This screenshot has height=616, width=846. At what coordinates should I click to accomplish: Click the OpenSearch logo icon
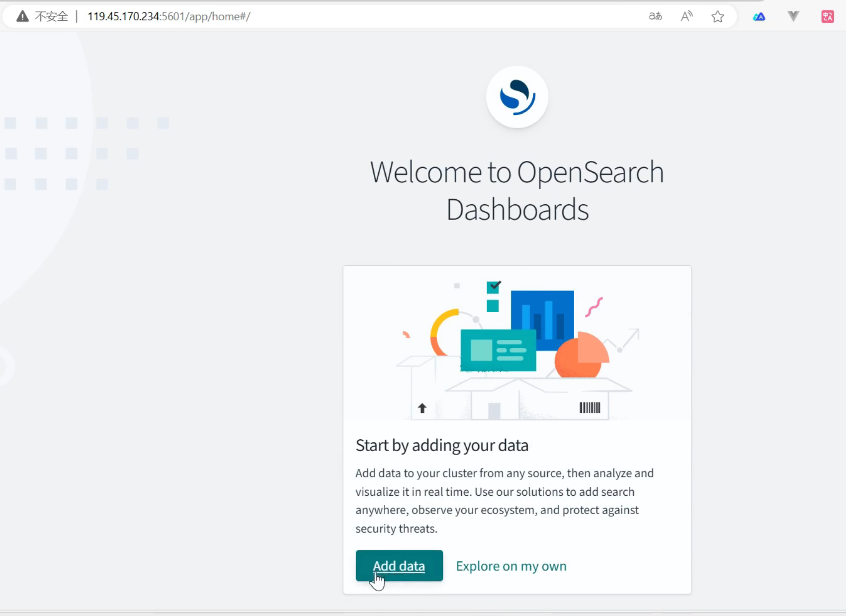coord(517,97)
